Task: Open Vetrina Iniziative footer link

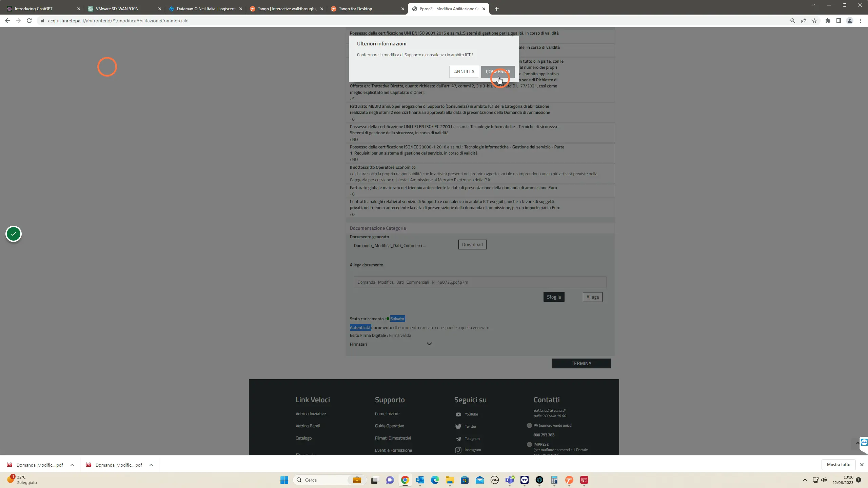Action: coord(311,414)
